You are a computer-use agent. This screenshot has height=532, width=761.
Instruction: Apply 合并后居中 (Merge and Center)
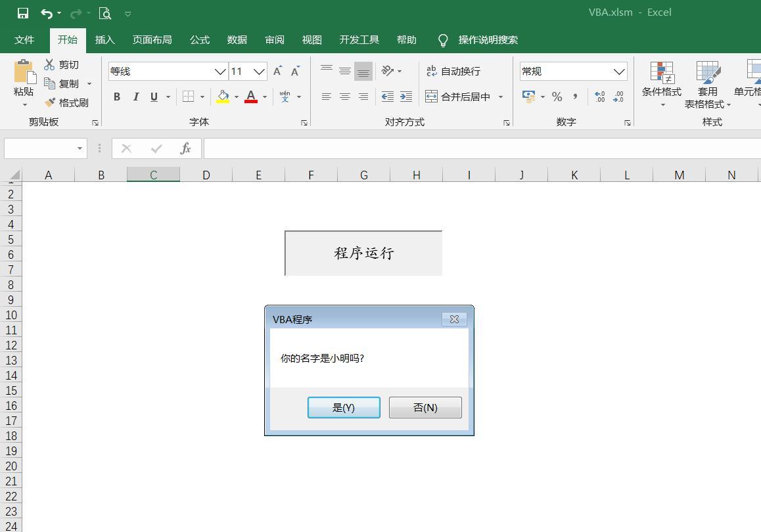460,97
